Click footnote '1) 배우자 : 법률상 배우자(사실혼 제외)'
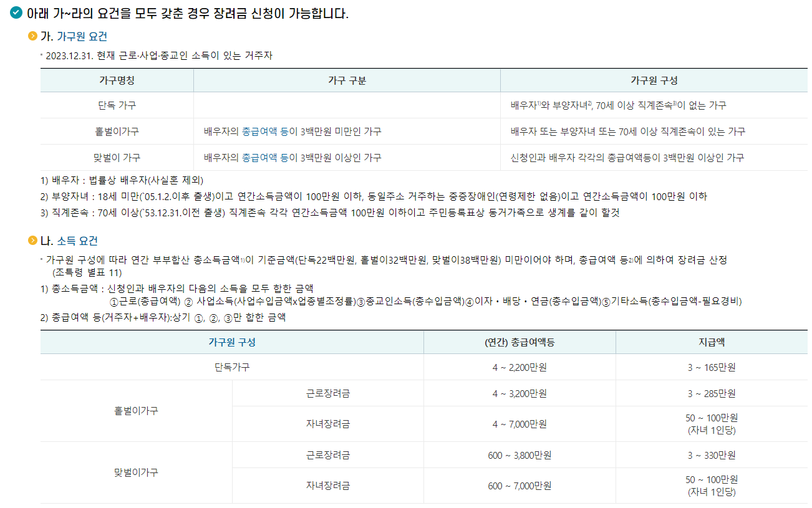The image size is (812, 508). [122, 181]
